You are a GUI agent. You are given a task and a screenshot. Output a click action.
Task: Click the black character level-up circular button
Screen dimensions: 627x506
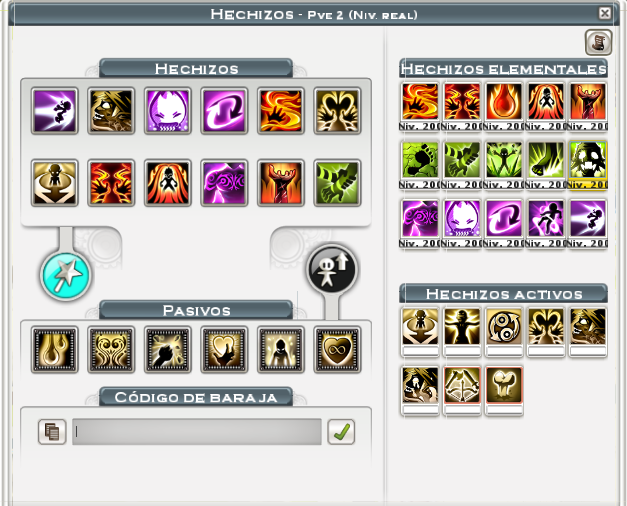(332, 269)
